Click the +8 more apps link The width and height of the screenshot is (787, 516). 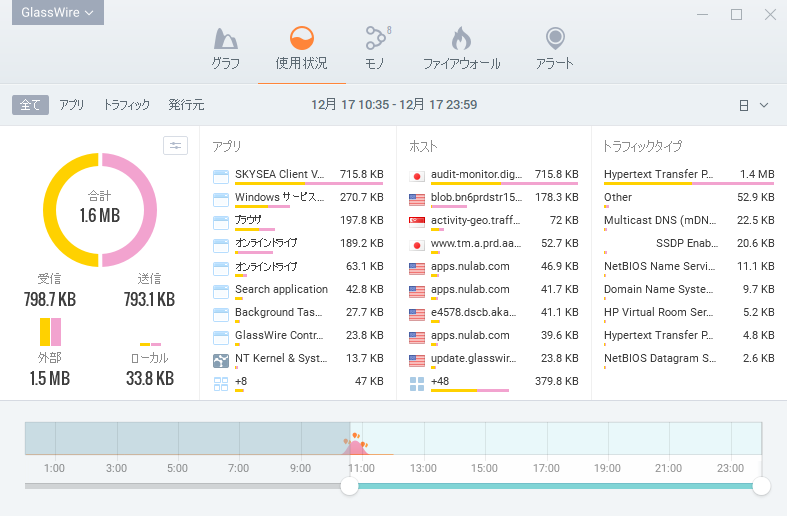point(241,381)
